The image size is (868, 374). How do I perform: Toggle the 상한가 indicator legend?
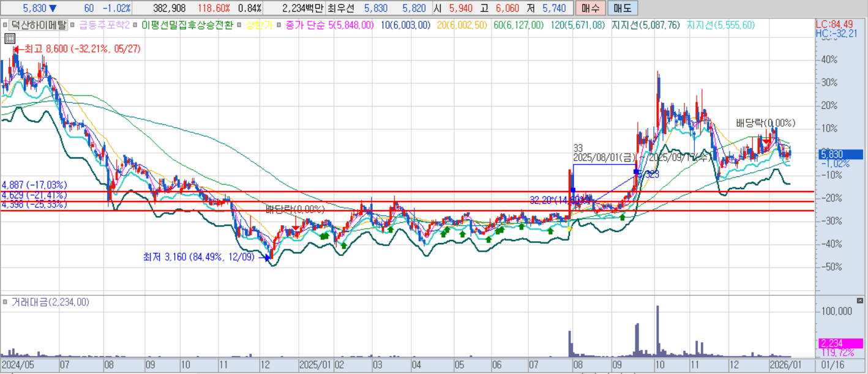coord(259,25)
